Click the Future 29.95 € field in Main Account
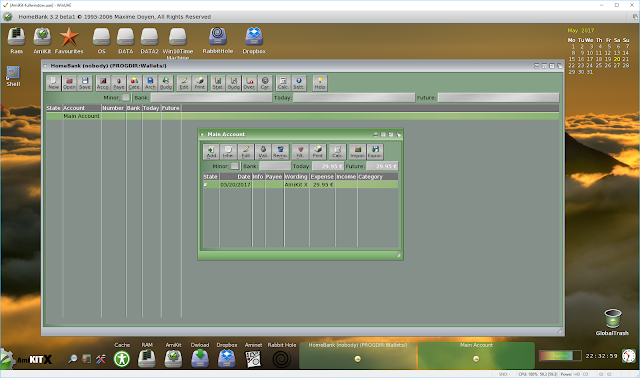This screenshot has height=378, width=640. click(382, 166)
